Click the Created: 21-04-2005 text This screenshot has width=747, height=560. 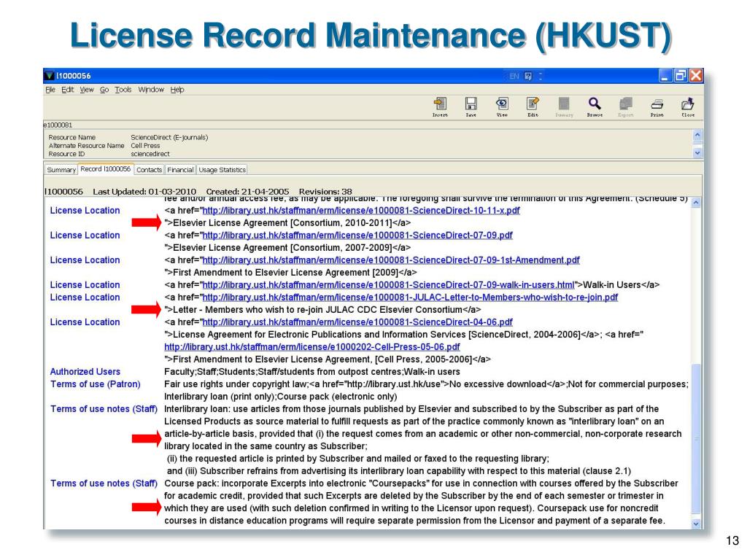(x=247, y=192)
